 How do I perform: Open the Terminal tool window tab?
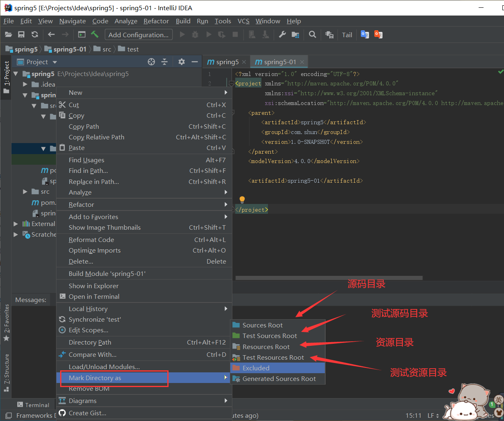coord(33,405)
